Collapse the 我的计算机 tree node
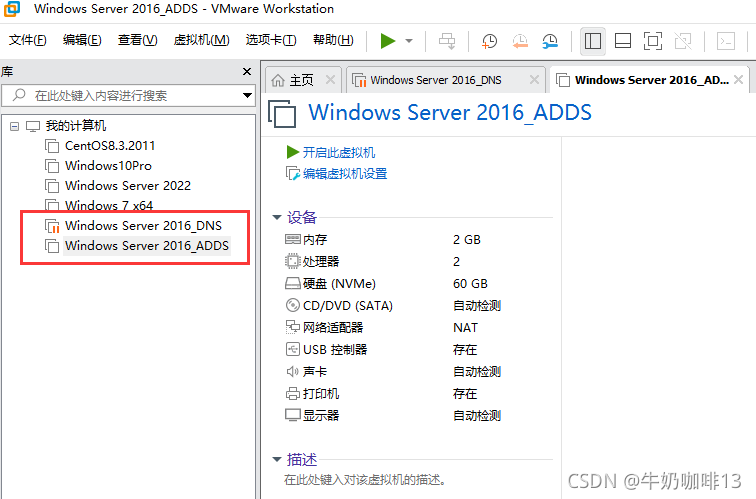 (x=14, y=126)
